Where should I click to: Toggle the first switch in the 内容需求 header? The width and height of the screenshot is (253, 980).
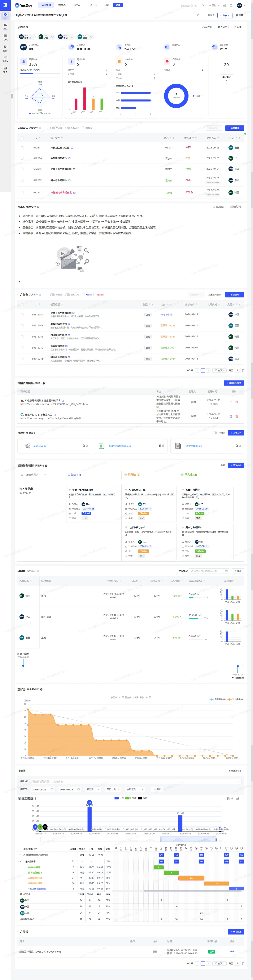52,128
